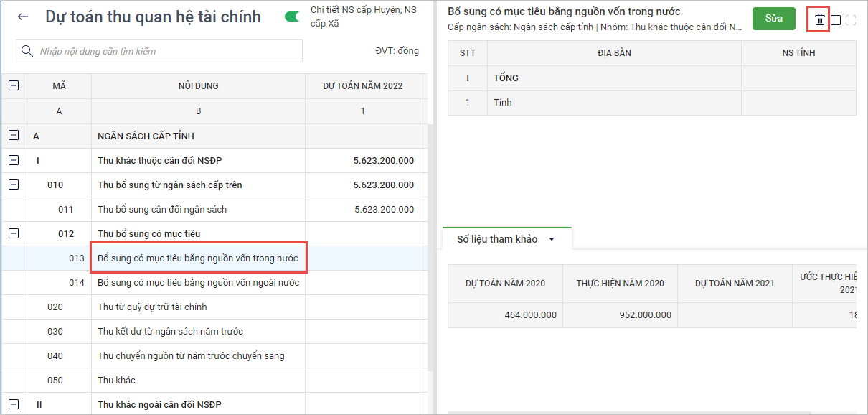Select row 011 Thu bổ sung cân đối ngân sách
The height and width of the screenshot is (415, 868).
pyautogui.click(x=162, y=210)
